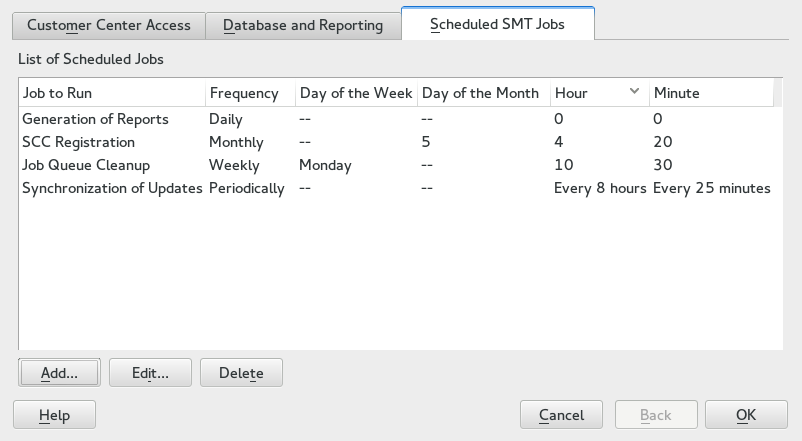
Task: Open the Edit... job dialog
Action: [x=150, y=373]
